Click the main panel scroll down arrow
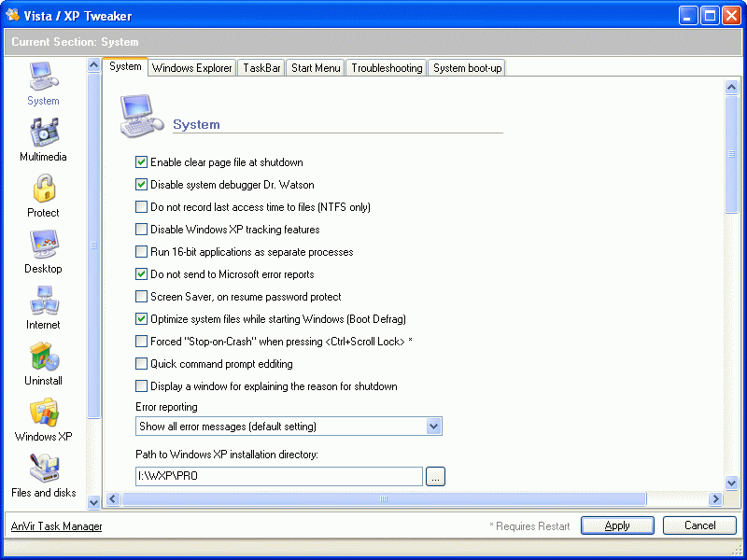The height and width of the screenshot is (560, 747). click(731, 483)
